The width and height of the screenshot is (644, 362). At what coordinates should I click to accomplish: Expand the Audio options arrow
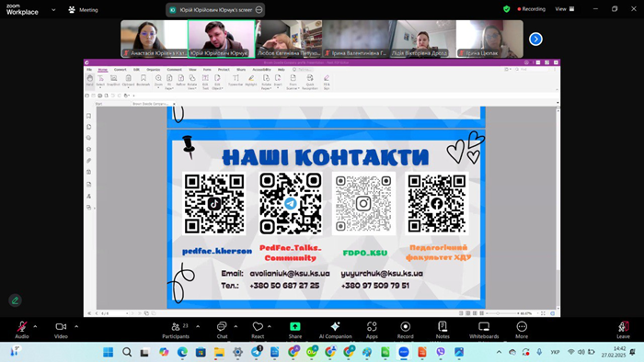point(35,327)
